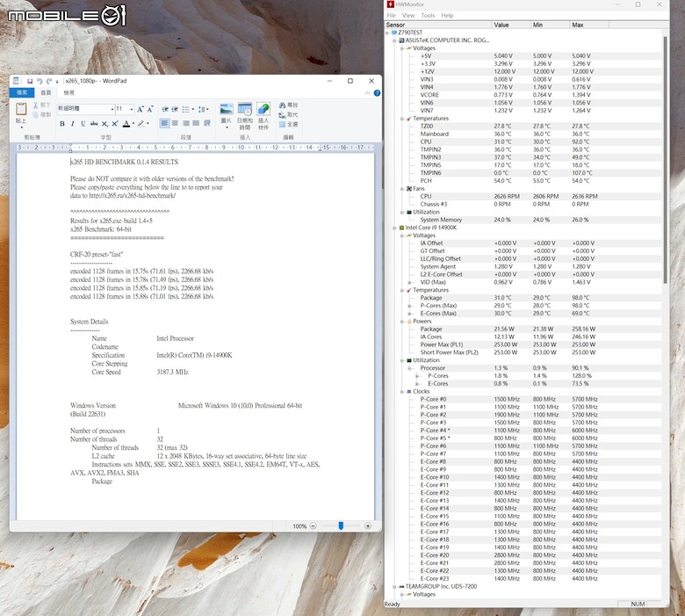Click the x265.ru benchmark URL in document
The width and height of the screenshot is (685, 616).
pos(132,195)
